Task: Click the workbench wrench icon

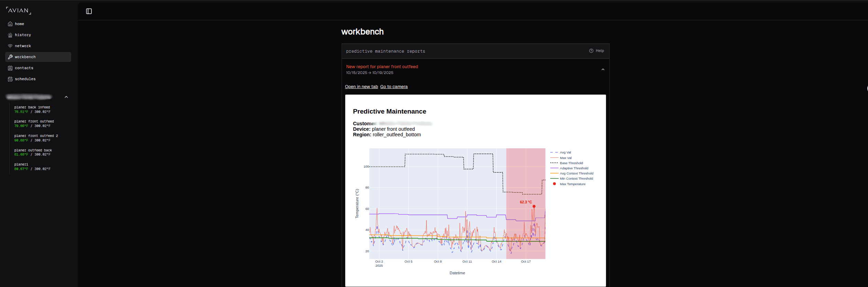Action: 10,57
